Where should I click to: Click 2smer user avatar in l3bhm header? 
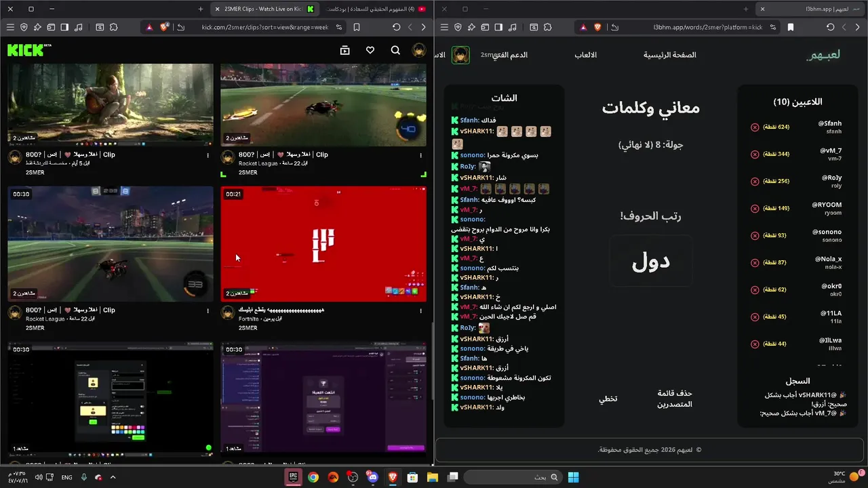coord(460,56)
